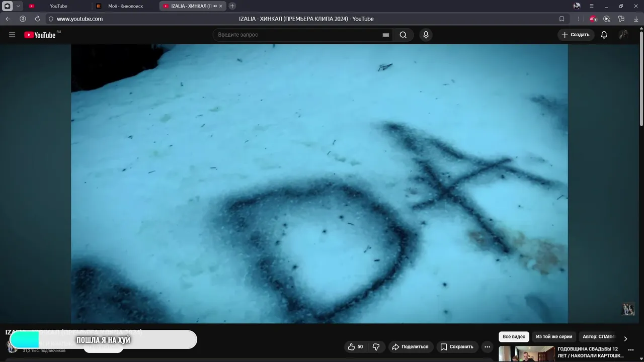Close the IZALIA - ХИНКАЛ tab
The height and width of the screenshot is (362, 644).
point(221,6)
